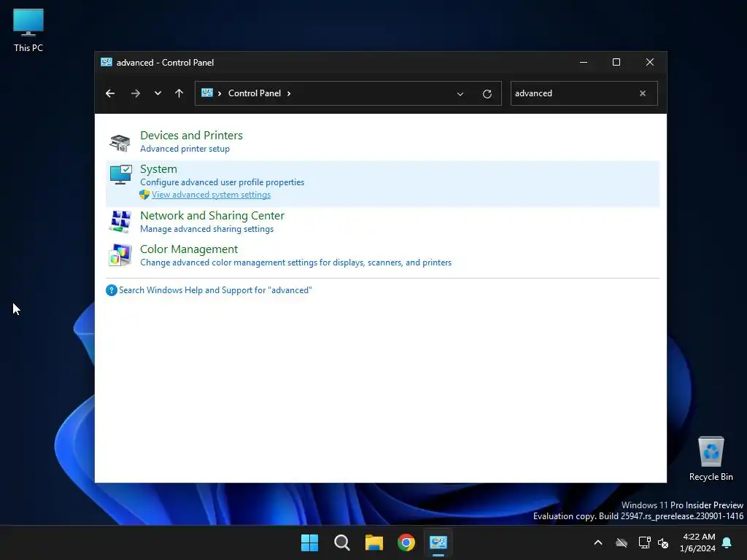This screenshot has height=560, width=747.
Task: Open the System heading link
Action: tap(158, 169)
